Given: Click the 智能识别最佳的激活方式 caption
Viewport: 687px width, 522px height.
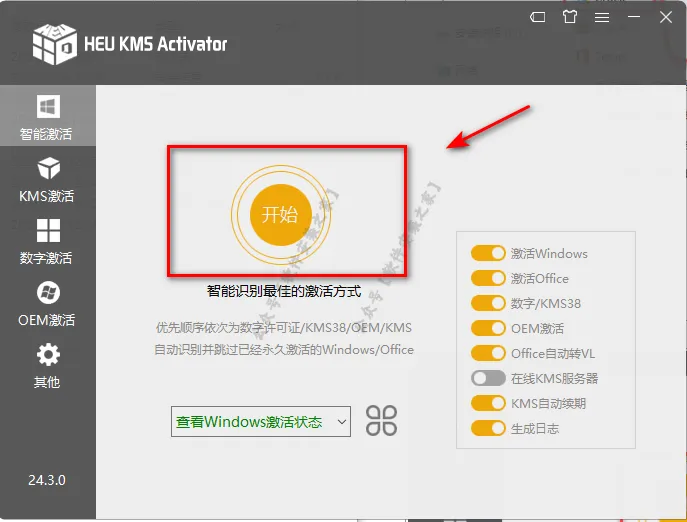Looking at the screenshot, I should point(284,291).
